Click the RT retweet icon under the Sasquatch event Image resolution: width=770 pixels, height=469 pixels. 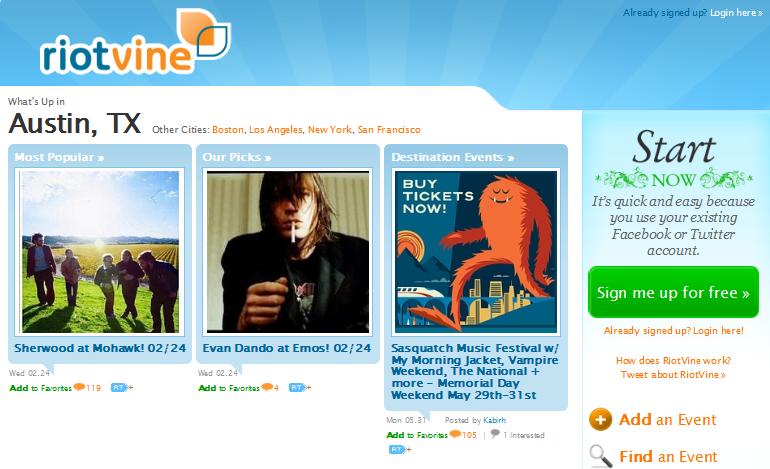pos(399,449)
